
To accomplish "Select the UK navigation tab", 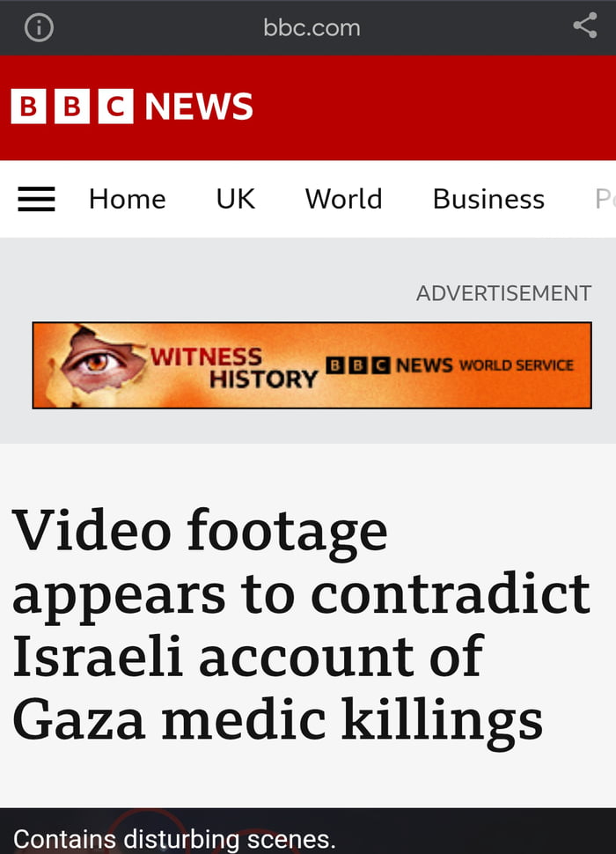I will point(236,199).
